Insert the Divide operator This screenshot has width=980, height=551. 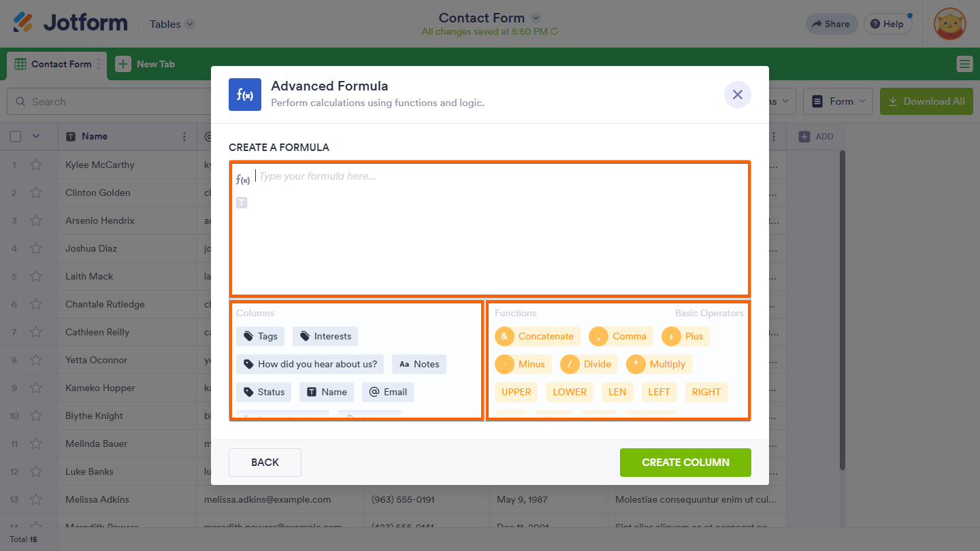tap(588, 364)
